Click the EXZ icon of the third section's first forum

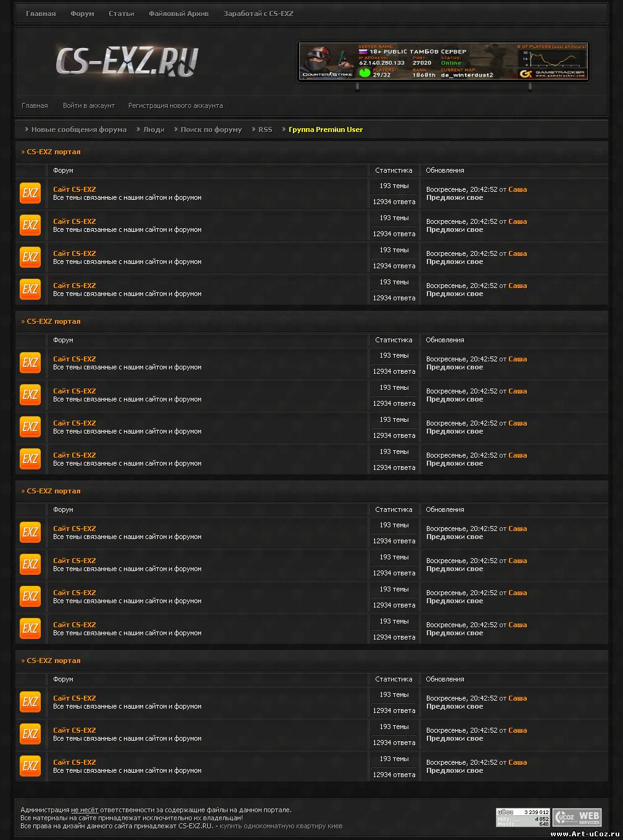(30, 532)
